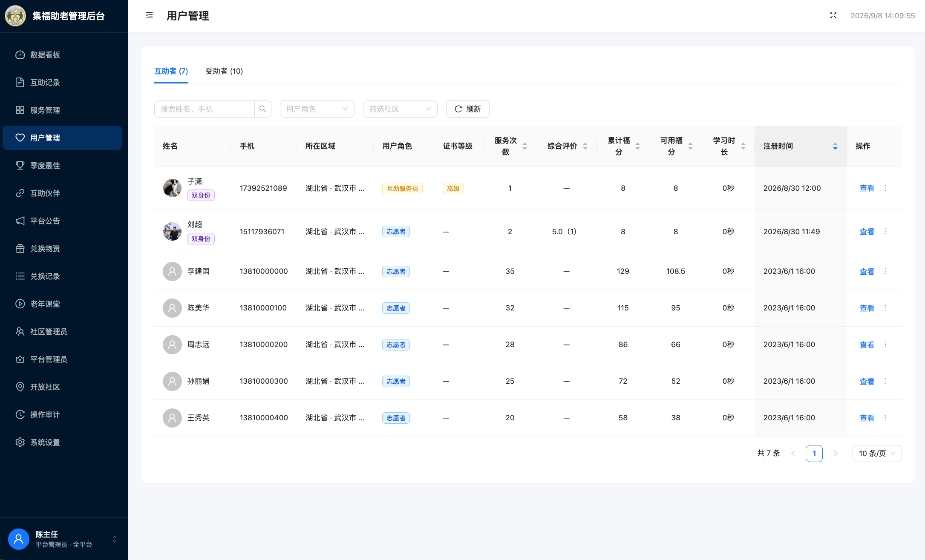Collapse the sidebar with the menu fold icon
Viewport: 925px width, 560px height.
[x=150, y=16]
